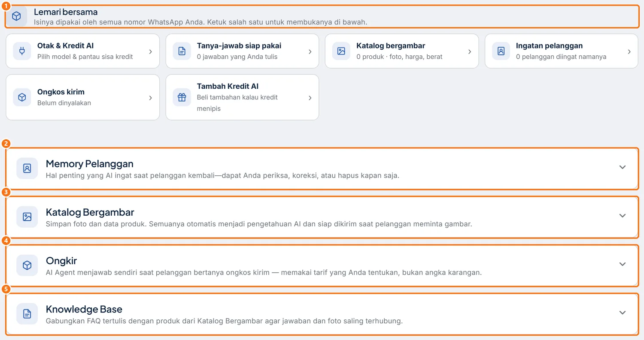Click the Ongkir section heading
This screenshot has height=340, width=644.
(x=61, y=261)
